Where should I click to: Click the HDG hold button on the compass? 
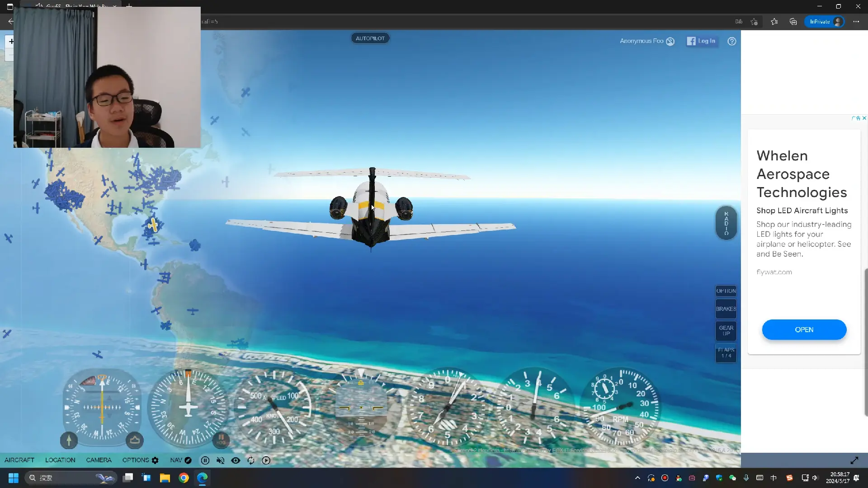click(221, 439)
